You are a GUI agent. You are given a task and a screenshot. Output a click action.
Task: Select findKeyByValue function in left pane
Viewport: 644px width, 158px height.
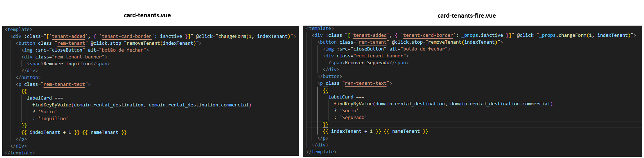52,105
